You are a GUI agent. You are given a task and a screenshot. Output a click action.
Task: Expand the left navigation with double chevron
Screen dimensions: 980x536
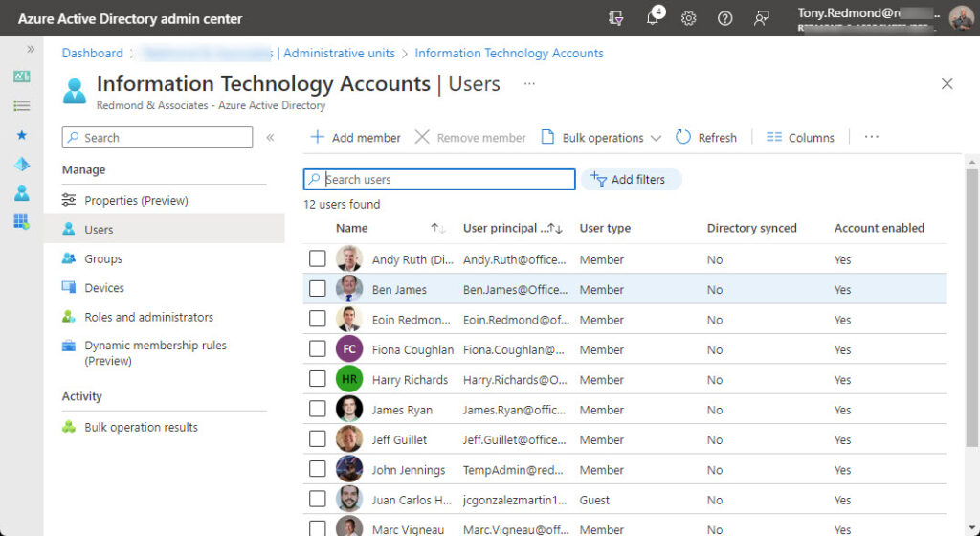click(x=30, y=49)
